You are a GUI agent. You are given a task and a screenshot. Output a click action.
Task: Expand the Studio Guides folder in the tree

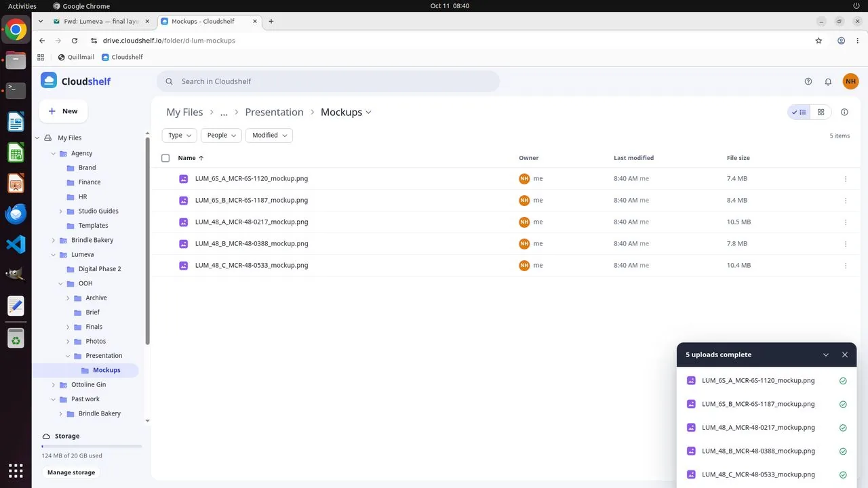tap(61, 211)
